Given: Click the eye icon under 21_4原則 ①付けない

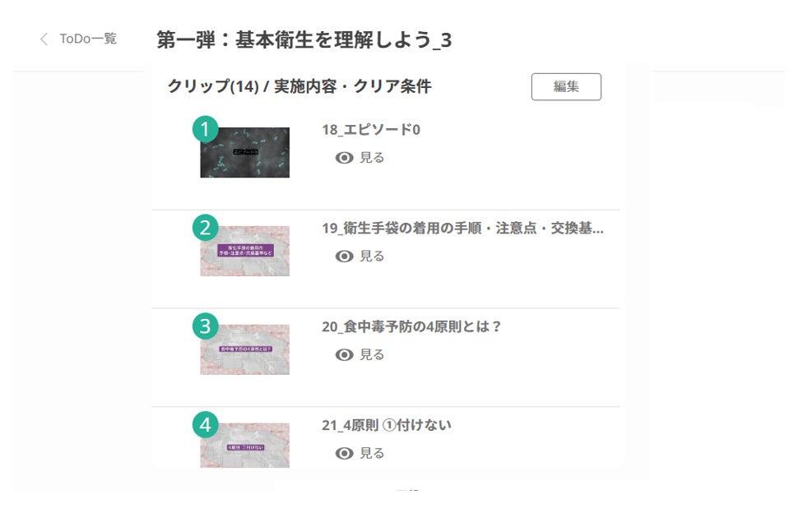Looking at the screenshot, I should 345,454.
